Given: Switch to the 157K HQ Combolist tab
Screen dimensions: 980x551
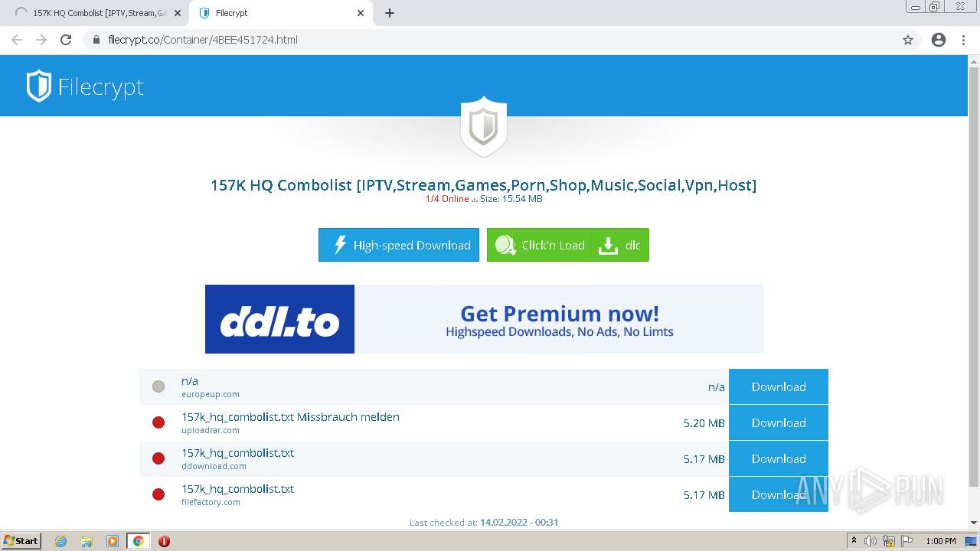Looking at the screenshot, I should [x=96, y=13].
